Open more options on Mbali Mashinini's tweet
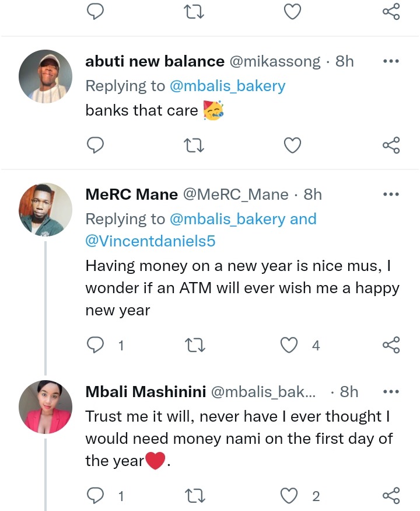 [x=390, y=391]
